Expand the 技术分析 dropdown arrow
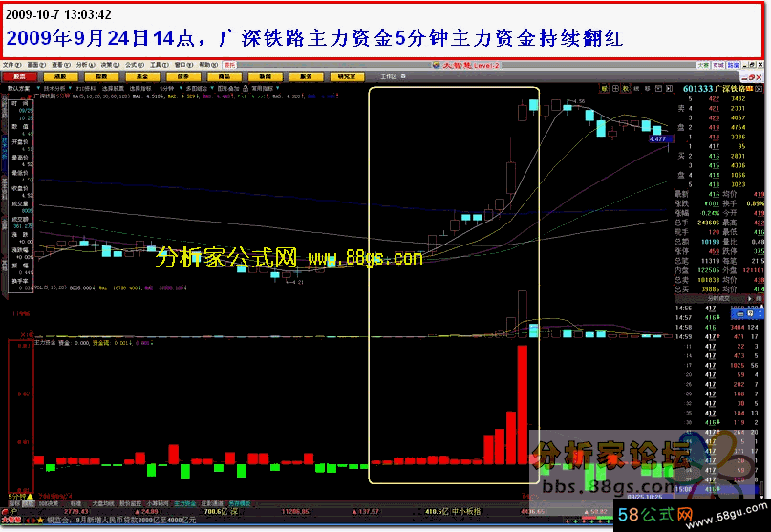Screen dimensions: 771x532 70,88
